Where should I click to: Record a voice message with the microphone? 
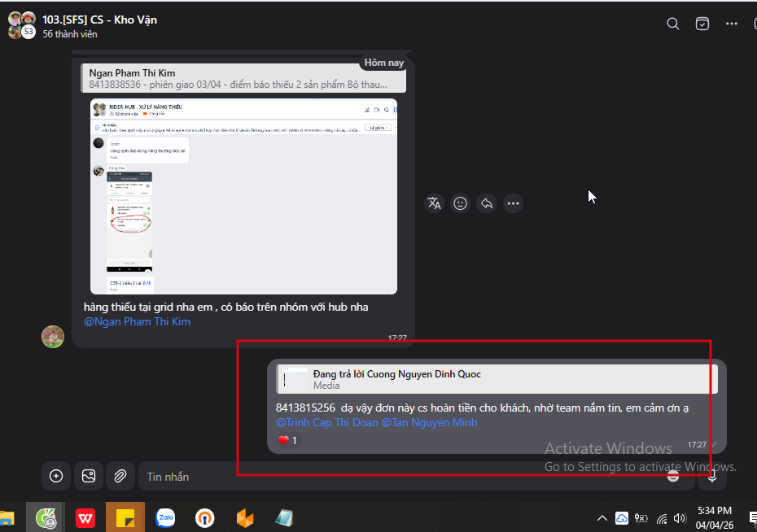[x=712, y=477]
